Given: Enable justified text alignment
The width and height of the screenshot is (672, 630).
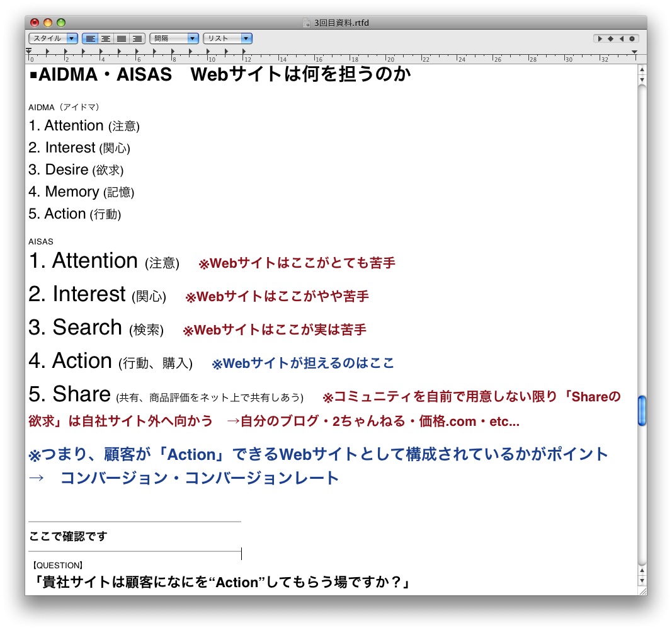Looking at the screenshot, I should [122, 38].
